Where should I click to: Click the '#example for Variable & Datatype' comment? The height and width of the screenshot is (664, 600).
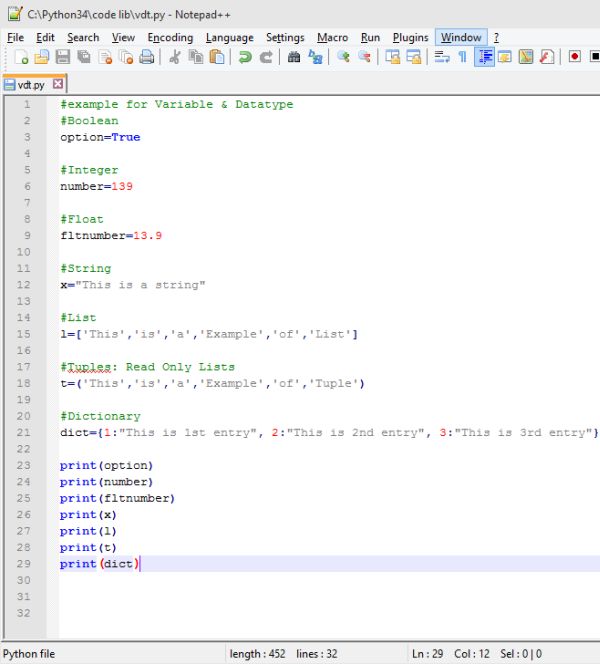[x=177, y=104]
